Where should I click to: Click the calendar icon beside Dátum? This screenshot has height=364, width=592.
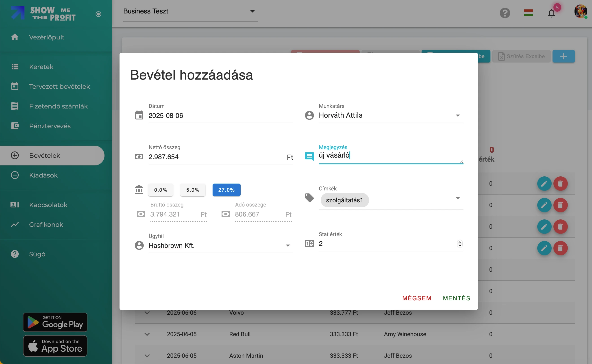[x=139, y=115]
